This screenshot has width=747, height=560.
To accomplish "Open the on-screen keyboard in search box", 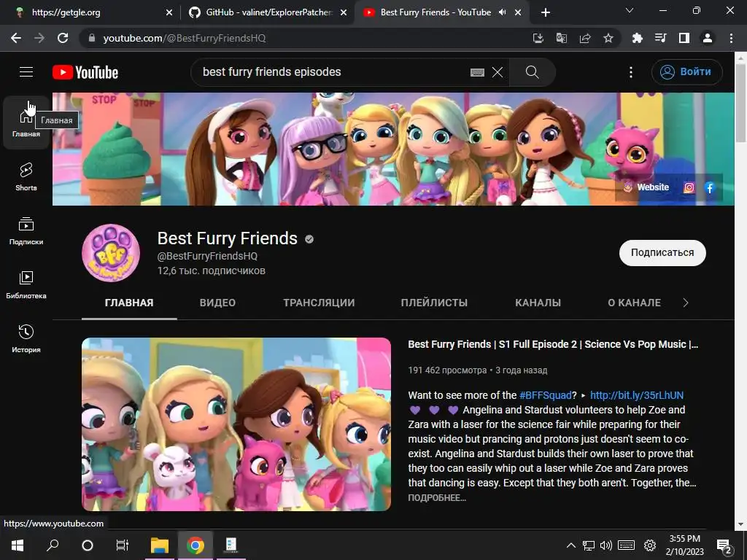I will 477,72.
